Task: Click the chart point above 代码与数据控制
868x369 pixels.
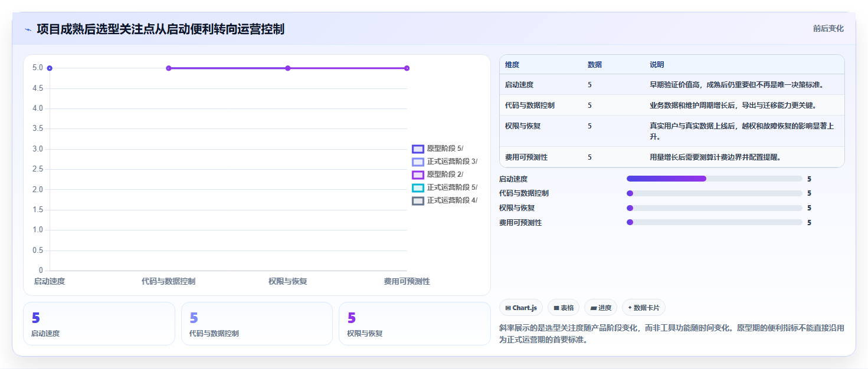Action: point(169,68)
